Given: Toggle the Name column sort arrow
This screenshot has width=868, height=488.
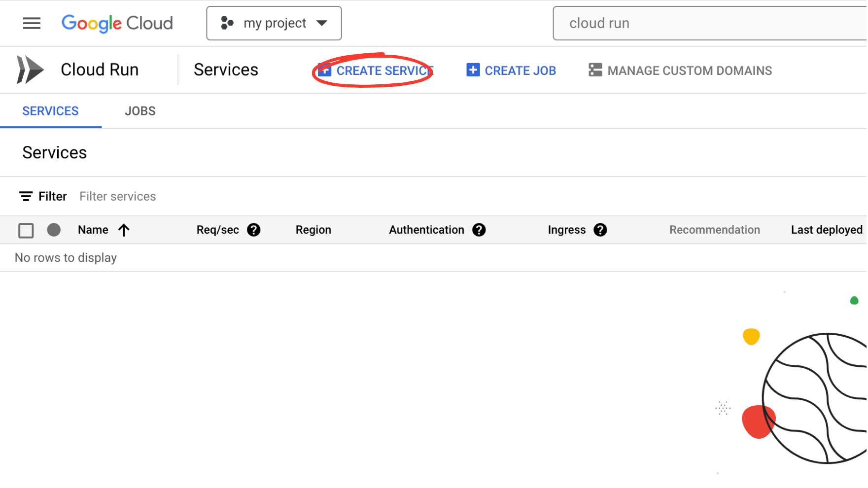Looking at the screenshot, I should (x=123, y=230).
